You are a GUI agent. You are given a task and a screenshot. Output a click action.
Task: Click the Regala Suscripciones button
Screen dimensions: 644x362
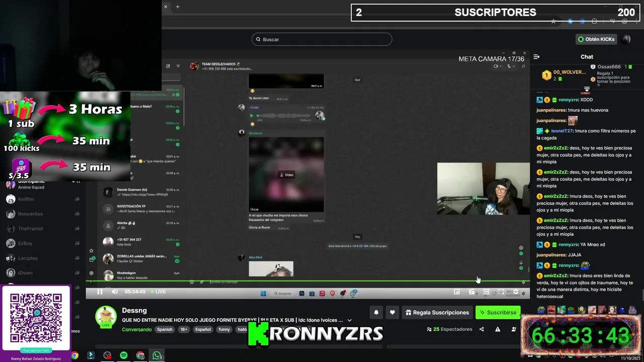point(437,312)
